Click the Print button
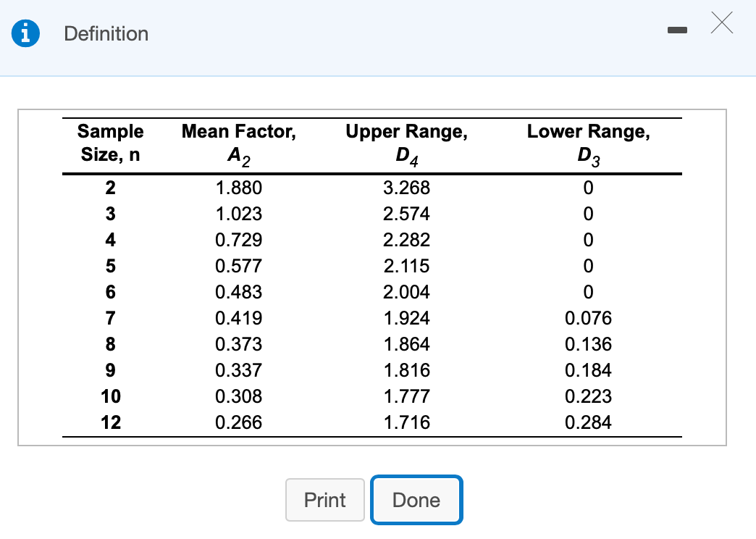 point(324,500)
